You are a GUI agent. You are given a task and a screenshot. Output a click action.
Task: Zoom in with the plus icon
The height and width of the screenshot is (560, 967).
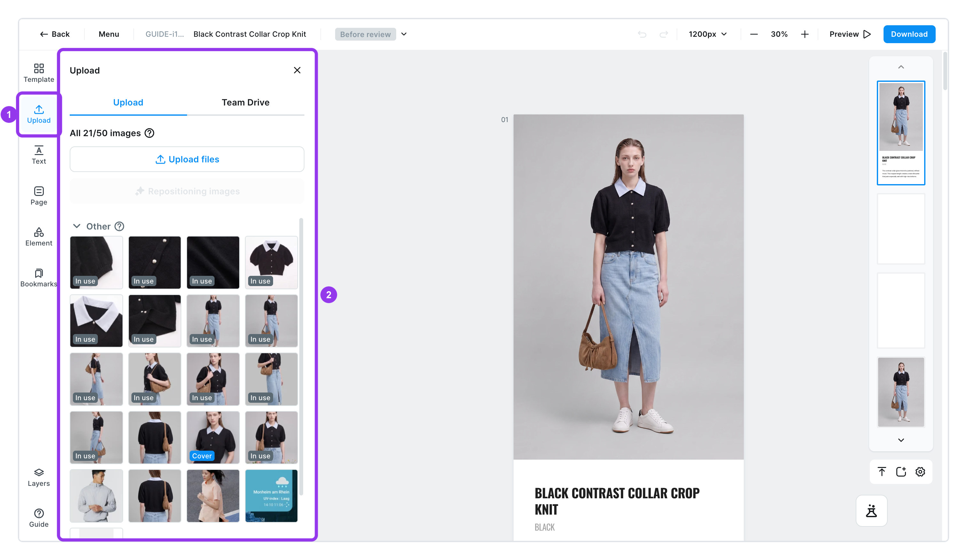805,34
